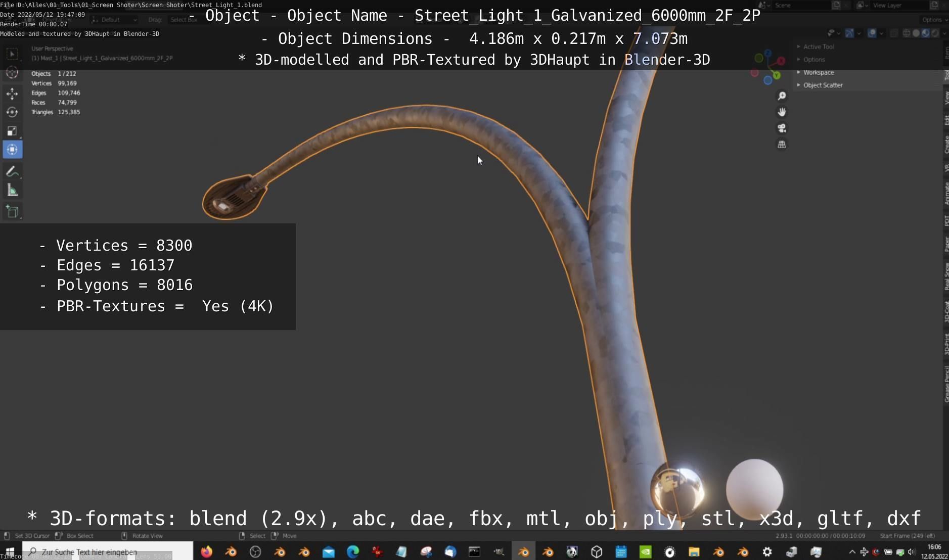Click the active Blender taskbar icon
Viewport: 949px width, 560px height.
523,552
